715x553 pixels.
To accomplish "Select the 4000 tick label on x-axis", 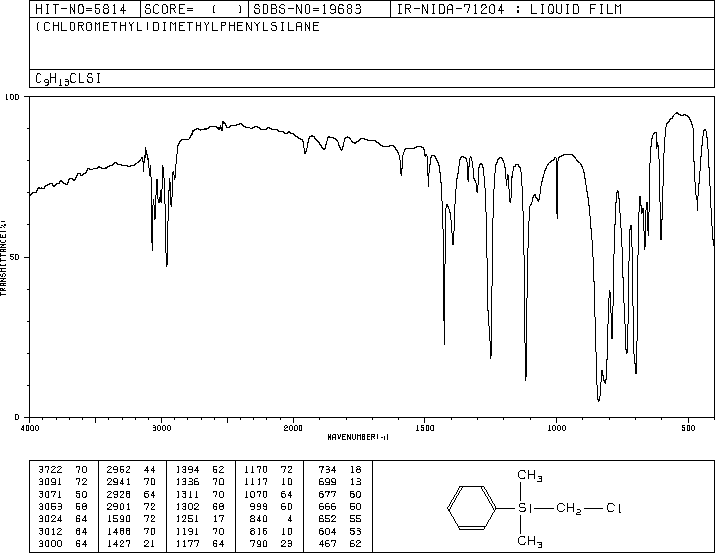I will (x=30, y=428).
